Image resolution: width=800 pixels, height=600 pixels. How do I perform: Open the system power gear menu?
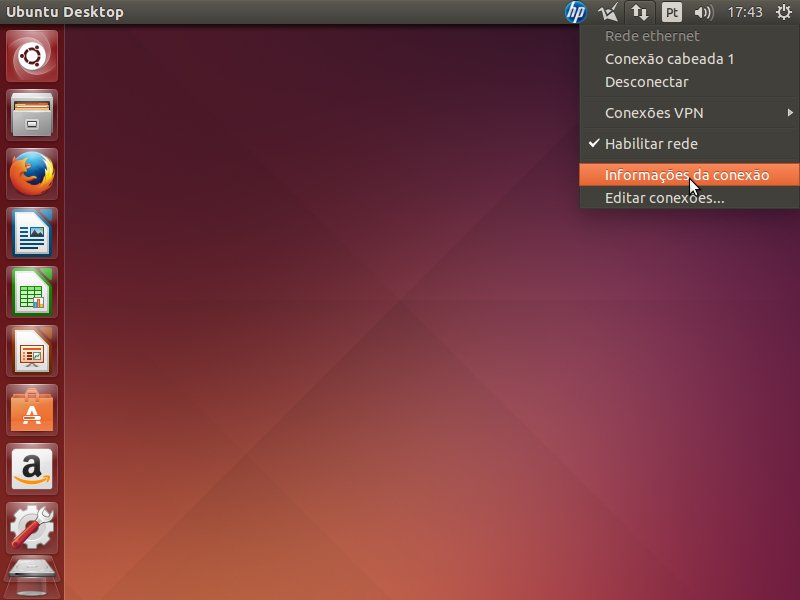pyautogui.click(x=783, y=13)
